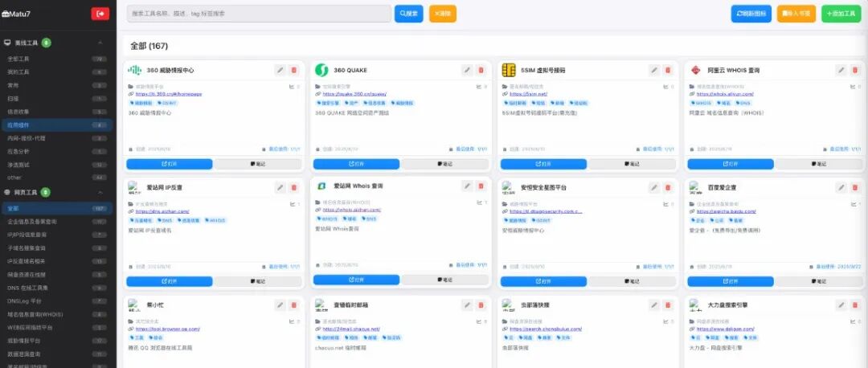
Task: Open the 应用组件 sidebar category
Action: tap(57, 125)
